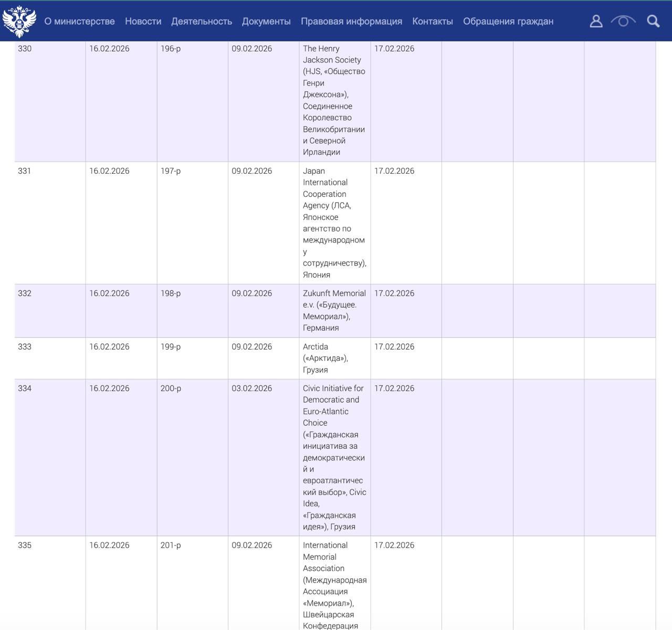Click row number 330 cell
The height and width of the screenshot is (630, 672).
[25, 49]
